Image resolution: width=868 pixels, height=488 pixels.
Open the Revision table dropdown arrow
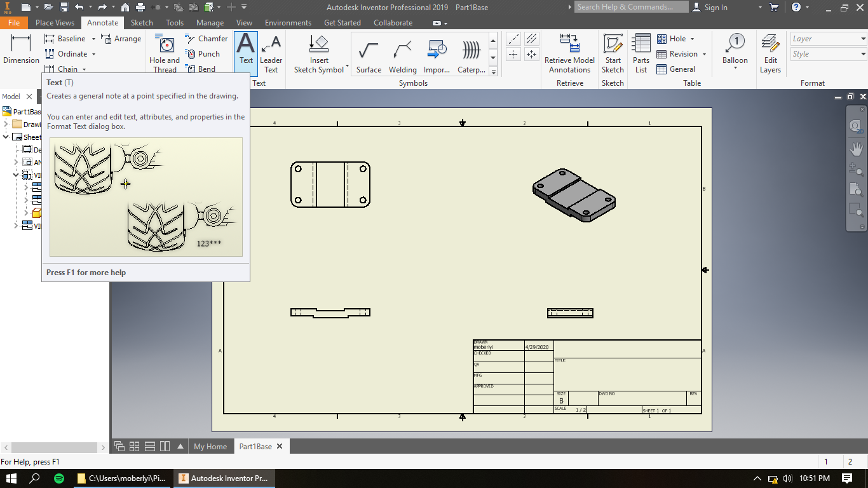coord(704,54)
